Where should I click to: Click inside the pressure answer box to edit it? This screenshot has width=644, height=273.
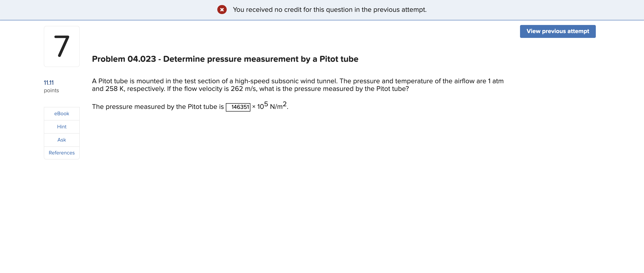coord(238,107)
